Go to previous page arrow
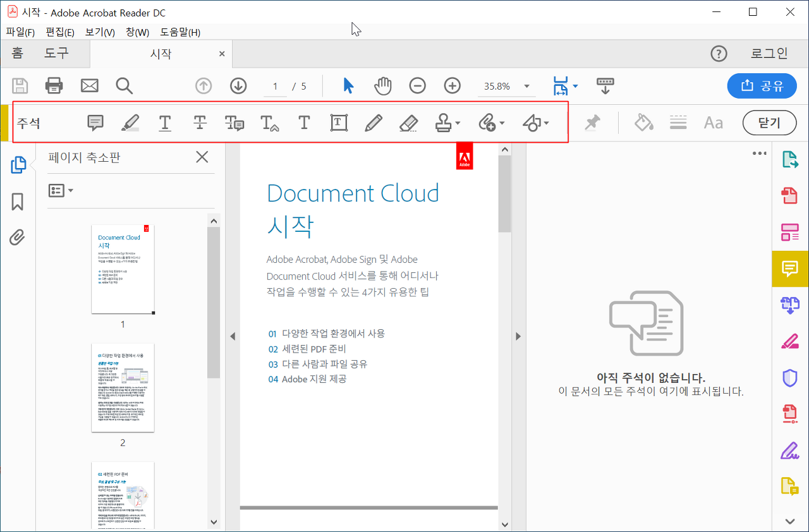Image resolution: width=809 pixels, height=532 pixels. coord(204,86)
